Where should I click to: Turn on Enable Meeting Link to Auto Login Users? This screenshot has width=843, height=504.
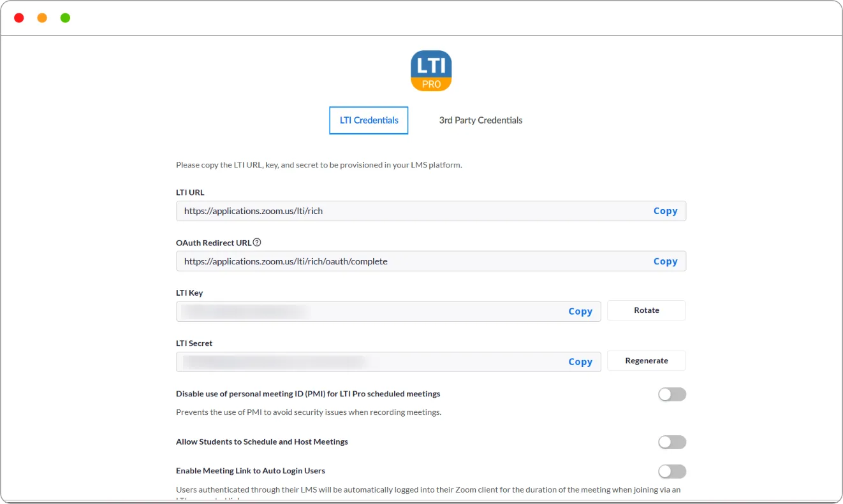tap(672, 472)
